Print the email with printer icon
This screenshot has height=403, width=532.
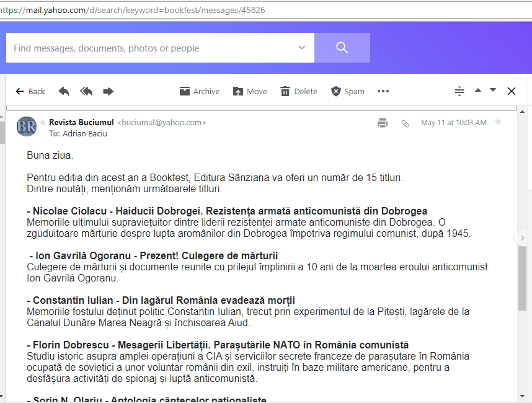383,123
